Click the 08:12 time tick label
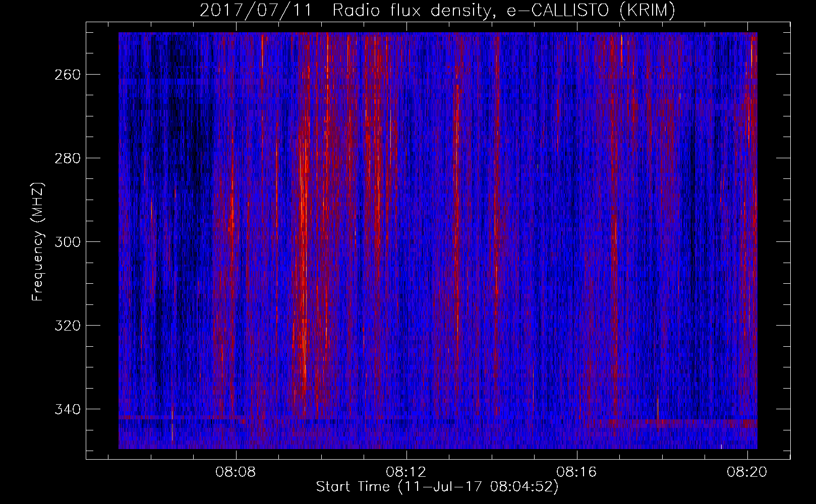The height and width of the screenshot is (504, 816). click(x=406, y=472)
